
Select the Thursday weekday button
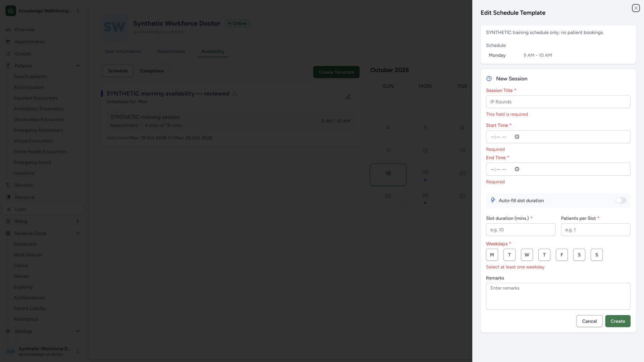[x=544, y=255]
